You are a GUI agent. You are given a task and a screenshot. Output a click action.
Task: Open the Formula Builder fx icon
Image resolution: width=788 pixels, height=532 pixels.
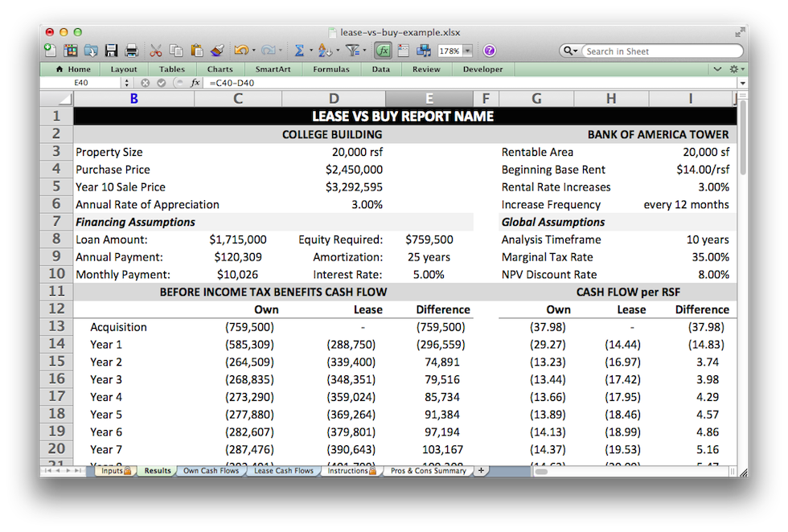point(382,50)
